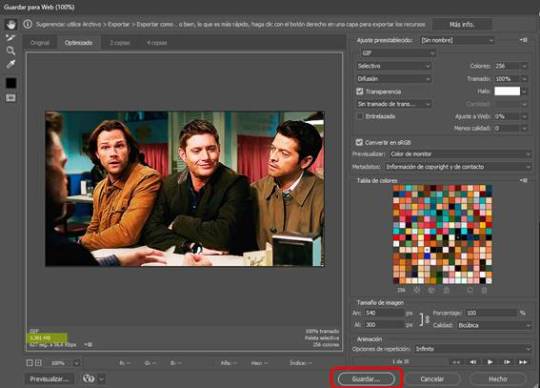Click the second zoom-fit icon beside 100%
Image resolution: width=540 pixels, height=388 pixels.
(38, 363)
